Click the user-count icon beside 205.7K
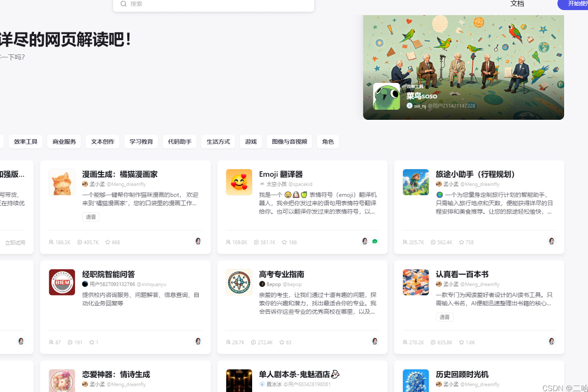Viewport: 588px width, 392px height. pos(405,242)
